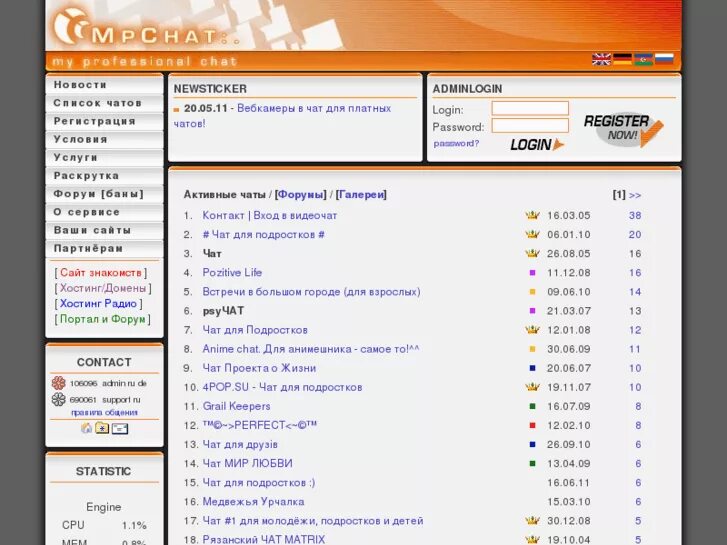Click the red square beside PERFECT chat
The height and width of the screenshot is (545, 727).
coord(532,425)
